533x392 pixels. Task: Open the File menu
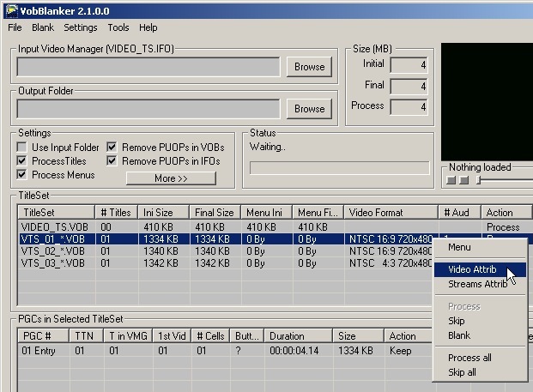coord(15,27)
